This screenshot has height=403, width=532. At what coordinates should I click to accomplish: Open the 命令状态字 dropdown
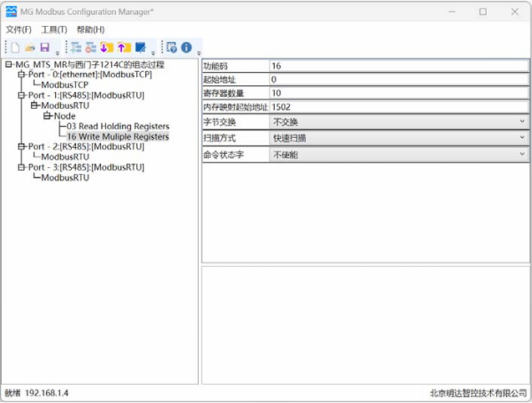(522, 155)
